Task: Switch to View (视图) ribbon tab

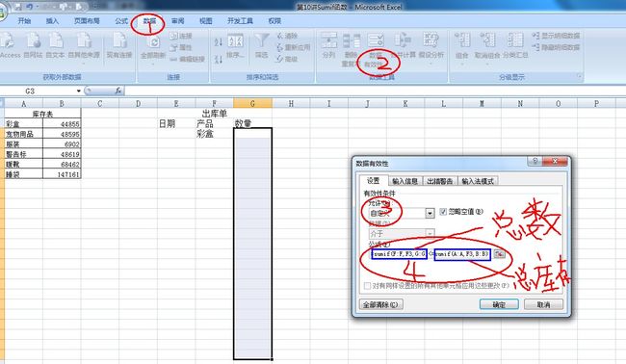Action: click(205, 21)
